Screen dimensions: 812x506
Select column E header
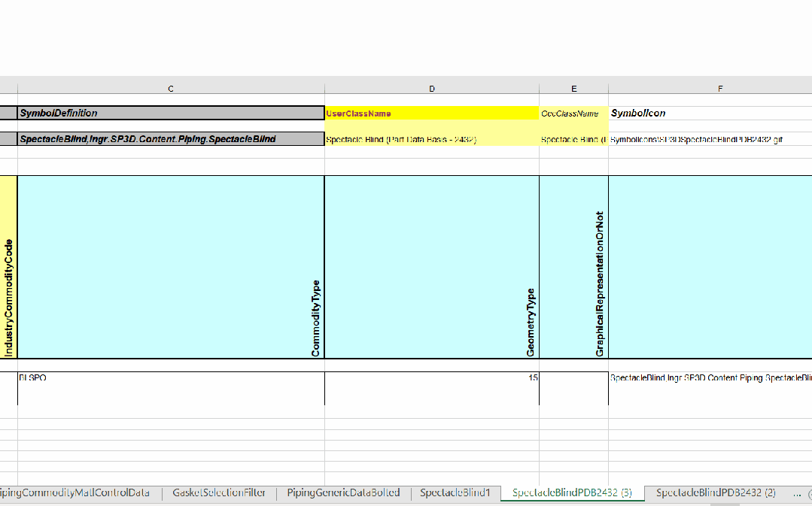(x=573, y=89)
